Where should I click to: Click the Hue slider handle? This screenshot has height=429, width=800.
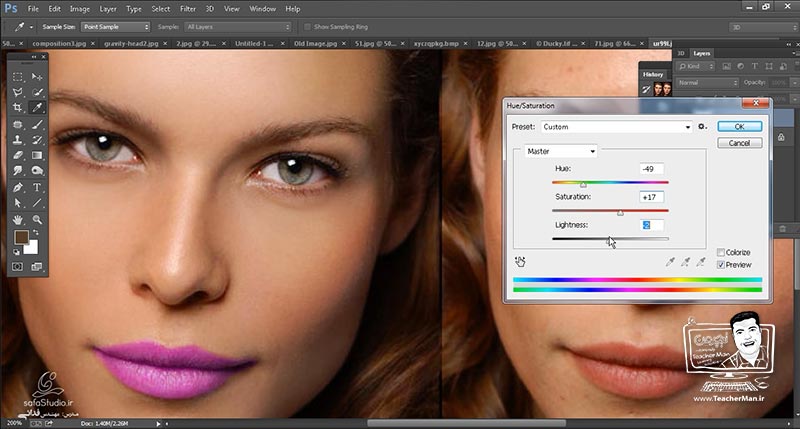click(x=583, y=185)
